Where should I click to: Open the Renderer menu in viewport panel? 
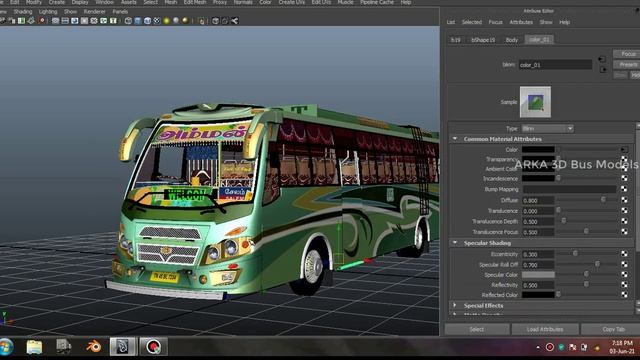(x=94, y=12)
